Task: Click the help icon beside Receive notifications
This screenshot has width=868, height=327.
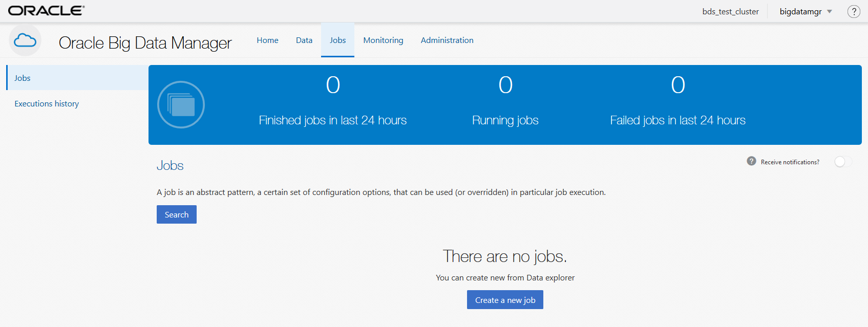Action: tap(751, 161)
